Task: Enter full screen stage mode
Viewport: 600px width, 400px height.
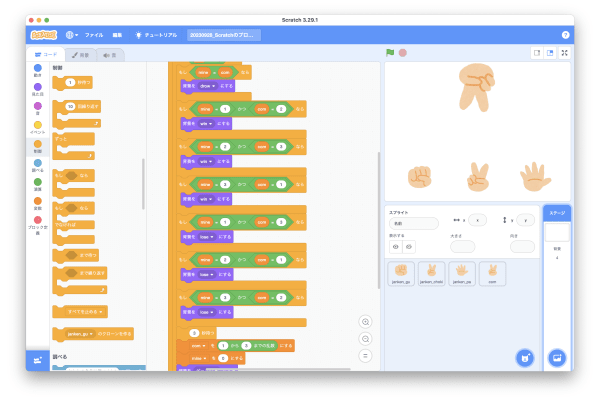Action: coord(565,52)
